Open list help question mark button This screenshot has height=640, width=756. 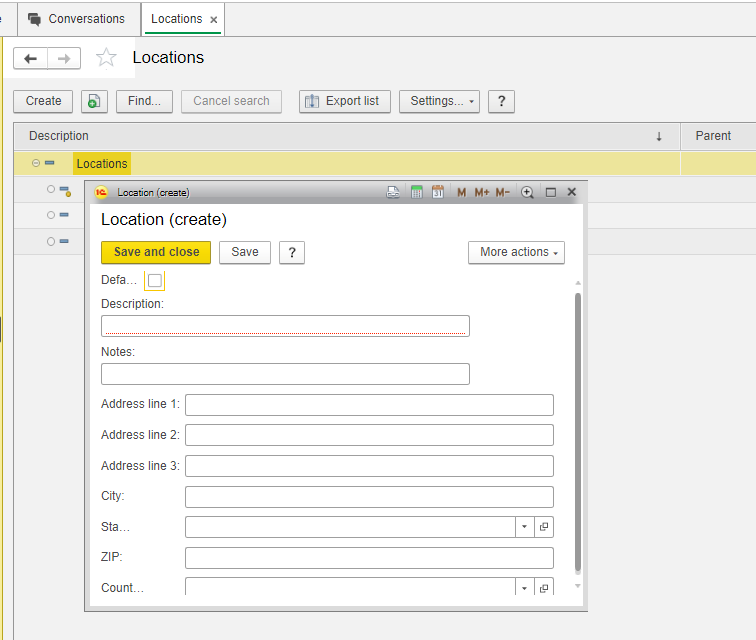click(501, 101)
